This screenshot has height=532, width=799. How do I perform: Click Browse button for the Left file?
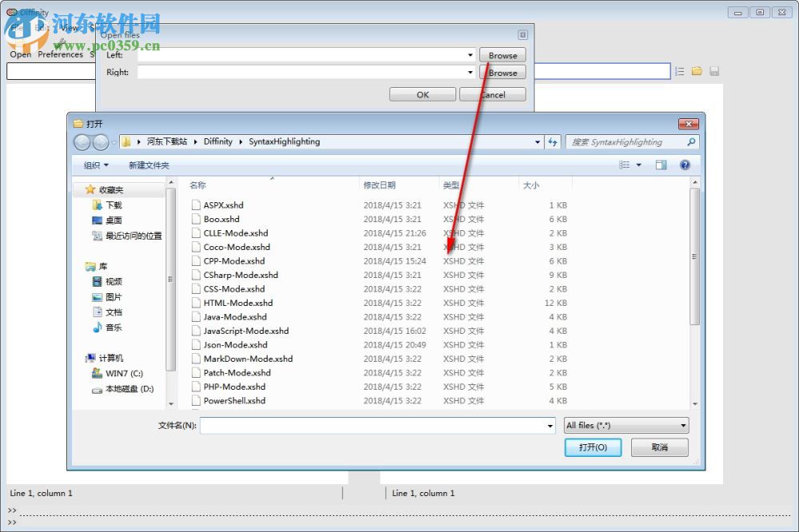tap(503, 56)
